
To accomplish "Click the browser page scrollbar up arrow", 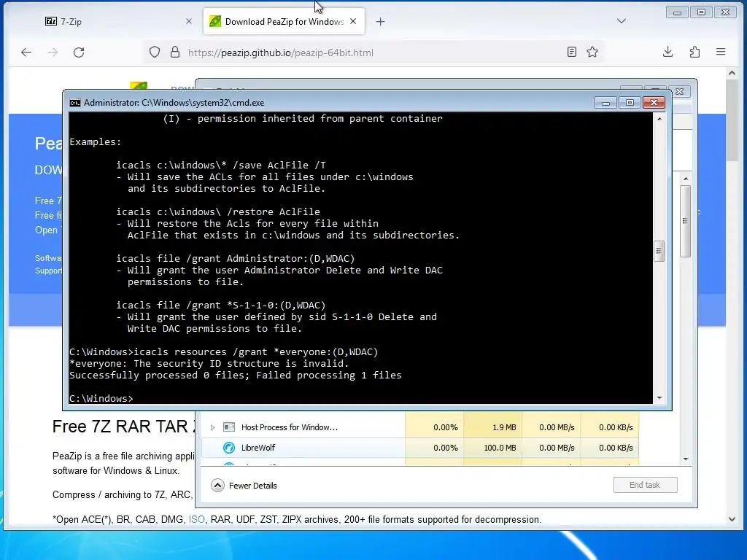I will coord(732,73).
